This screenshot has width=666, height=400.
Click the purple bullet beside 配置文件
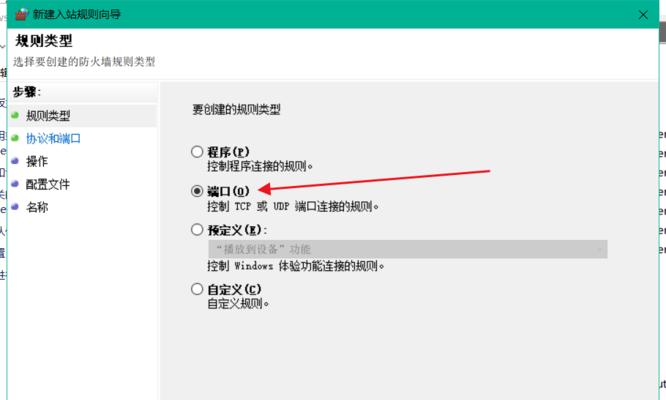coord(15,184)
